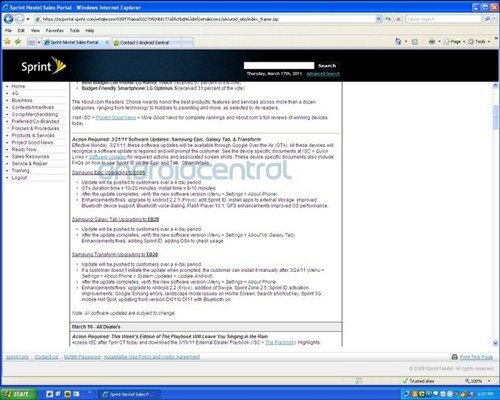Open Sales Resources in left navigation
The image size is (500, 400).
pyautogui.click(x=30, y=156)
